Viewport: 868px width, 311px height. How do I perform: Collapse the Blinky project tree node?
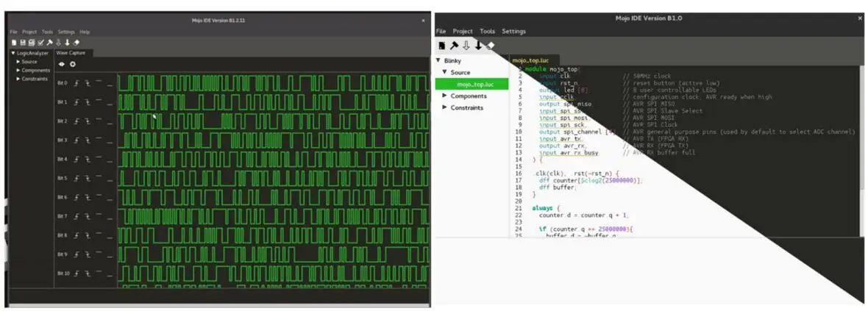pos(438,60)
